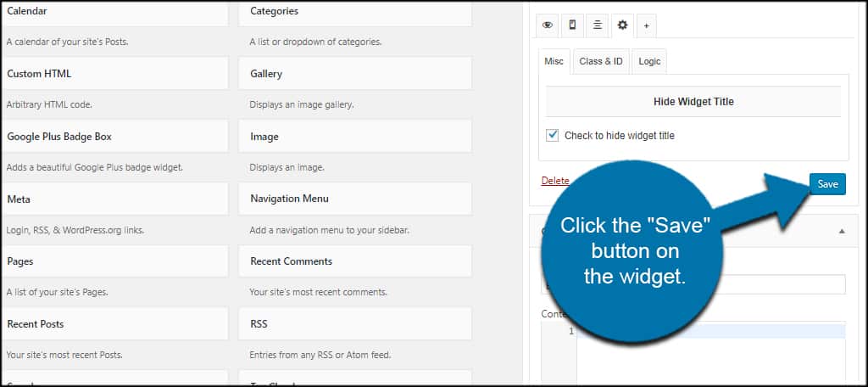Click the Delete link on the widget
This screenshot has width=868, height=387.
pyautogui.click(x=555, y=180)
